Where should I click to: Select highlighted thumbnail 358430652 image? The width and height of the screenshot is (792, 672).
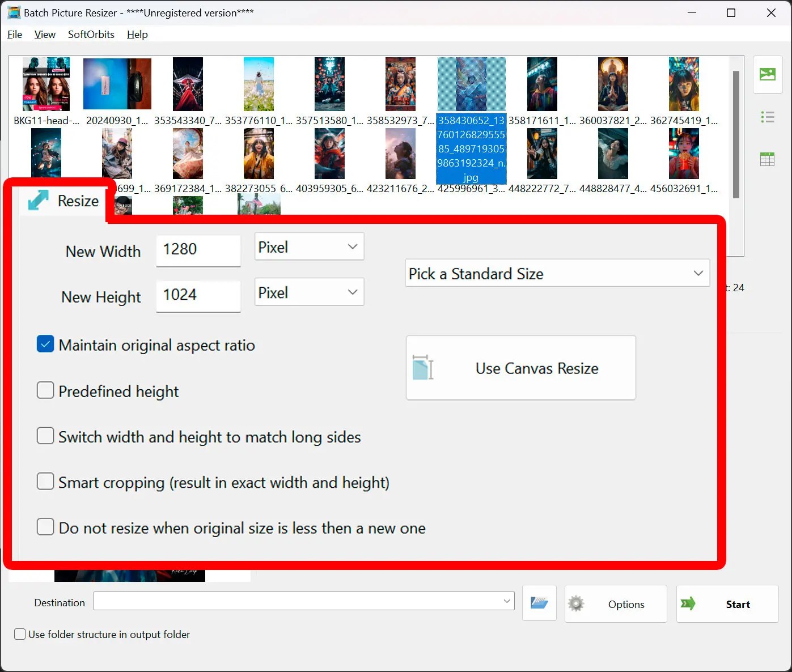[x=471, y=84]
